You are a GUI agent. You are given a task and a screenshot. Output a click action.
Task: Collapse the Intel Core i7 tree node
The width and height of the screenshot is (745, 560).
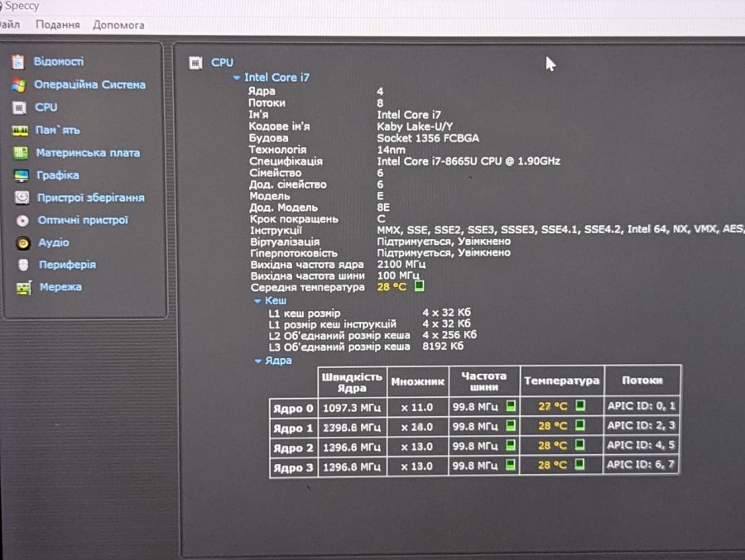coord(237,78)
